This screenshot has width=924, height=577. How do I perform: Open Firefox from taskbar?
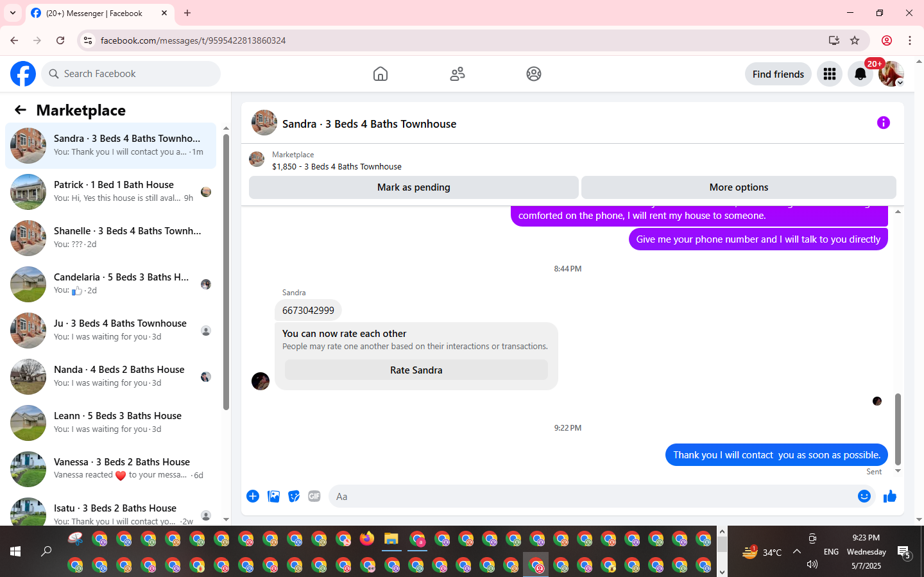coord(367,539)
